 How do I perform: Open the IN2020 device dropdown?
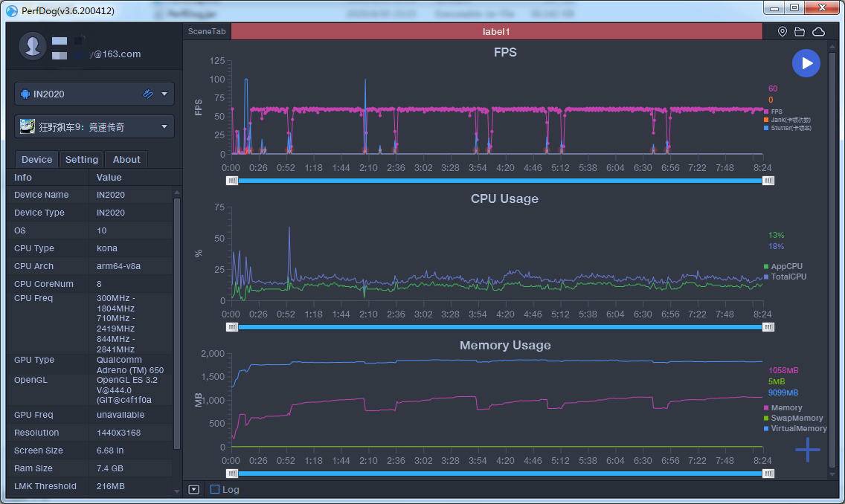point(94,94)
